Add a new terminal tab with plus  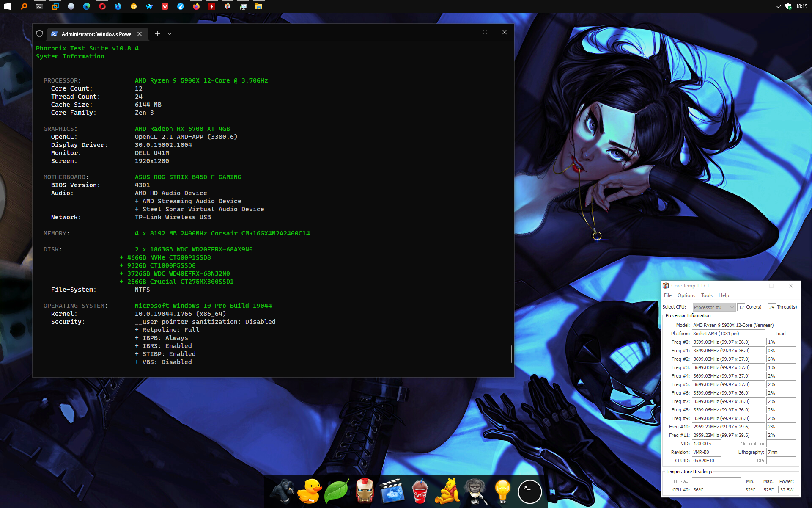click(157, 34)
